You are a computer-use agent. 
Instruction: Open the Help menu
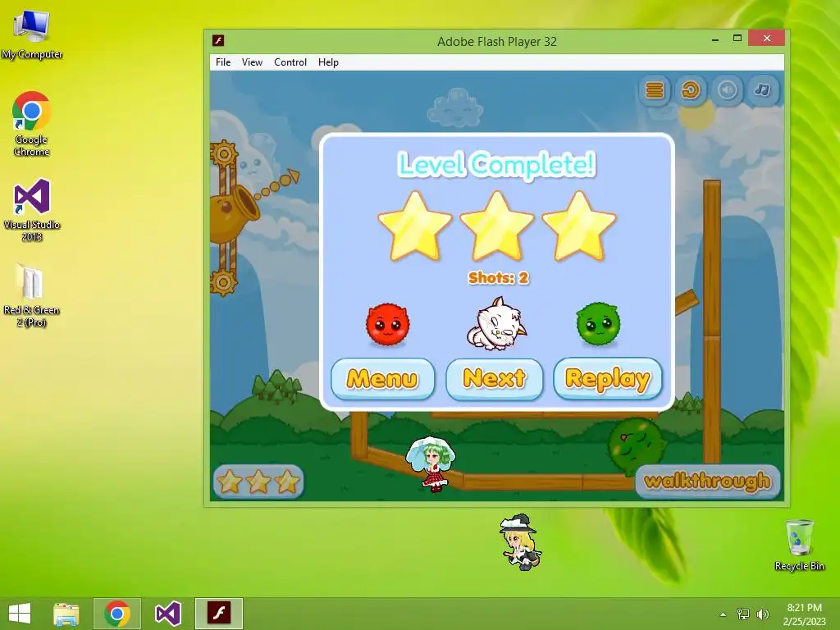(x=328, y=62)
